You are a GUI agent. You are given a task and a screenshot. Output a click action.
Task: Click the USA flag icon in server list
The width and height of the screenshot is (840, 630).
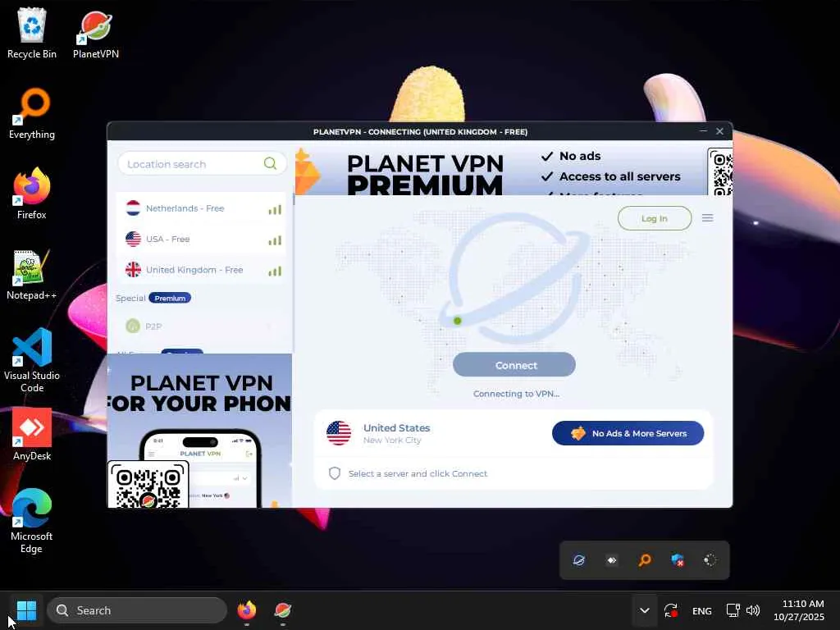[x=133, y=239]
